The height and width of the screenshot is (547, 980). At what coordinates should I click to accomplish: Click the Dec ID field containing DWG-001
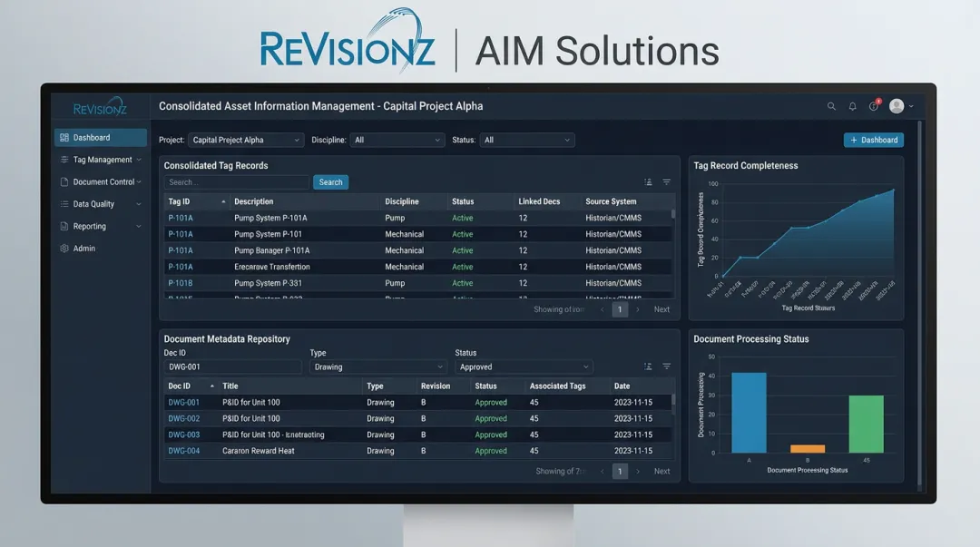[x=233, y=367]
